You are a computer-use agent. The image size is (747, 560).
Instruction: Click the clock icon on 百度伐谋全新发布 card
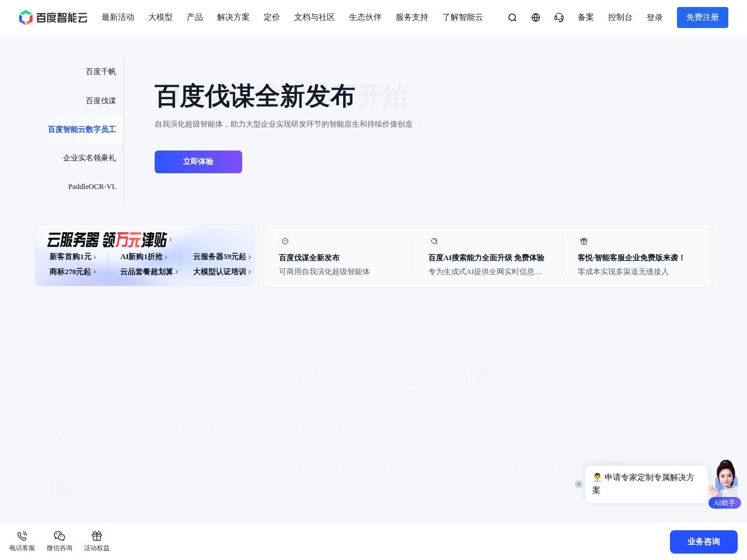(x=285, y=241)
